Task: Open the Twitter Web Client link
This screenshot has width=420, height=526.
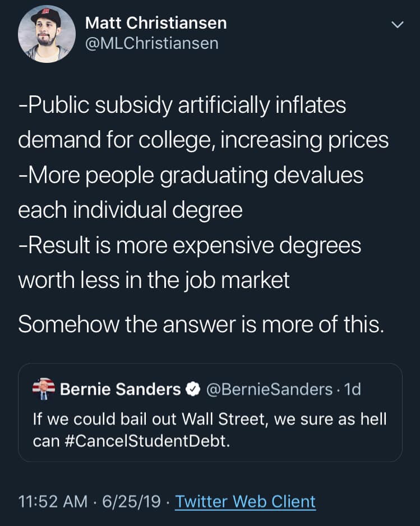Action: (245, 501)
